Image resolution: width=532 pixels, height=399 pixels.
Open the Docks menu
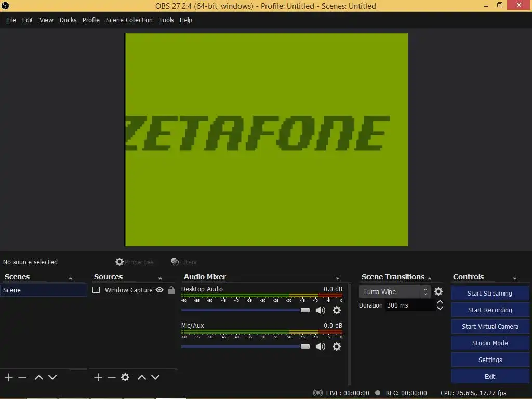pyautogui.click(x=68, y=20)
